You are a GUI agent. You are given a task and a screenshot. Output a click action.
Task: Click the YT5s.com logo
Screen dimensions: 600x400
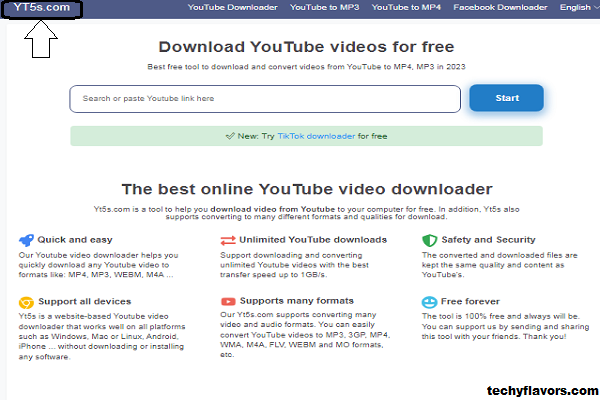[41, 9]
